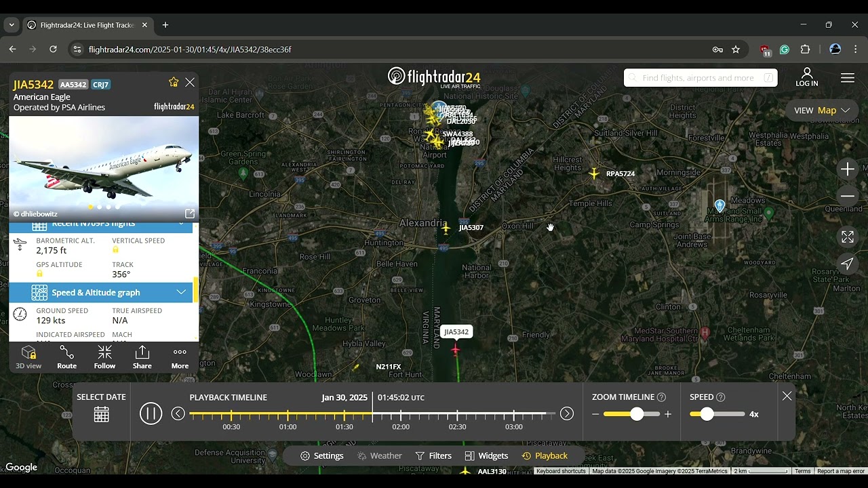
Task: Center map on my location
Action: click(848, 264)
